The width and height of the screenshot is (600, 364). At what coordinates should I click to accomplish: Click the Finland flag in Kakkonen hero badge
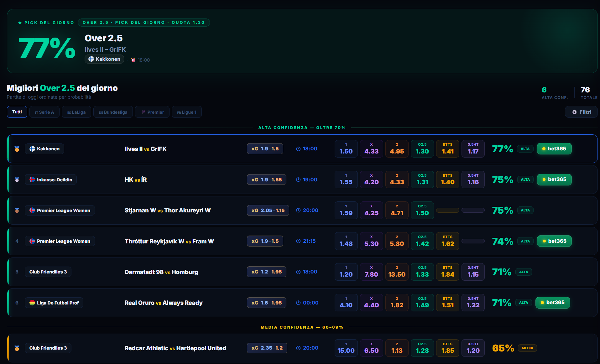click(x=91, y=59)
